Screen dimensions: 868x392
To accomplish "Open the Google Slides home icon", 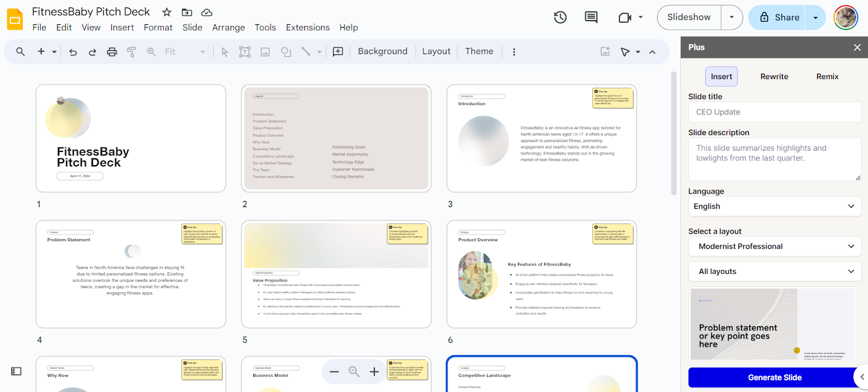I will [15, 20].
